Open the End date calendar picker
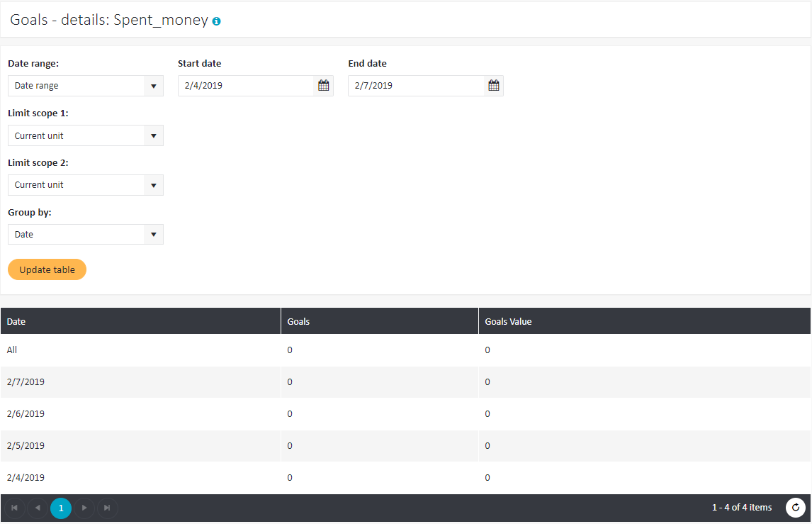 tap(494, 86)
